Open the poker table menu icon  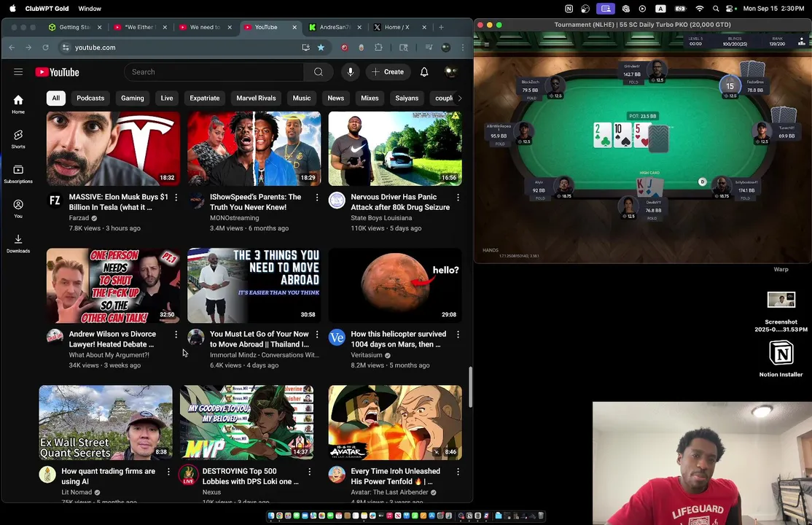[486, 44]
